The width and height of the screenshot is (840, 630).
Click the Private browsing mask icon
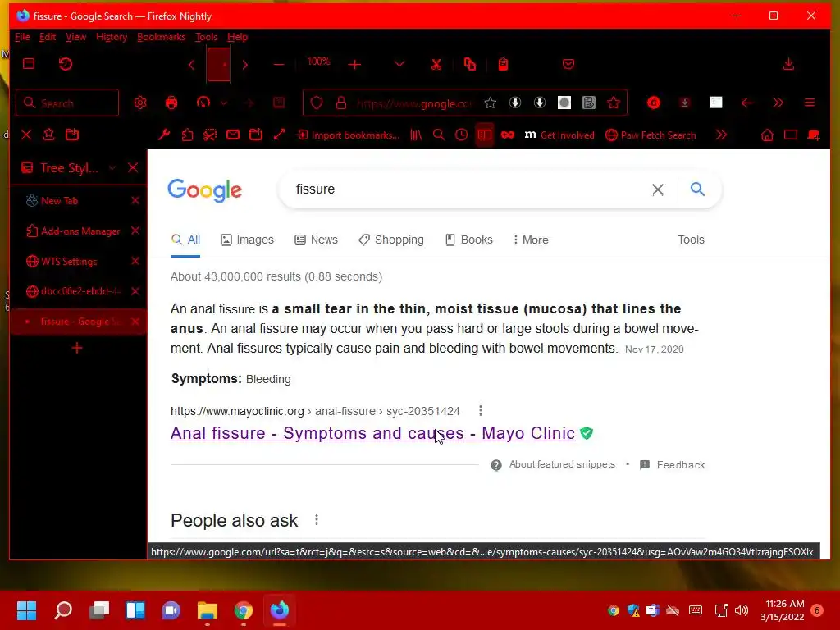click(507, 135)
